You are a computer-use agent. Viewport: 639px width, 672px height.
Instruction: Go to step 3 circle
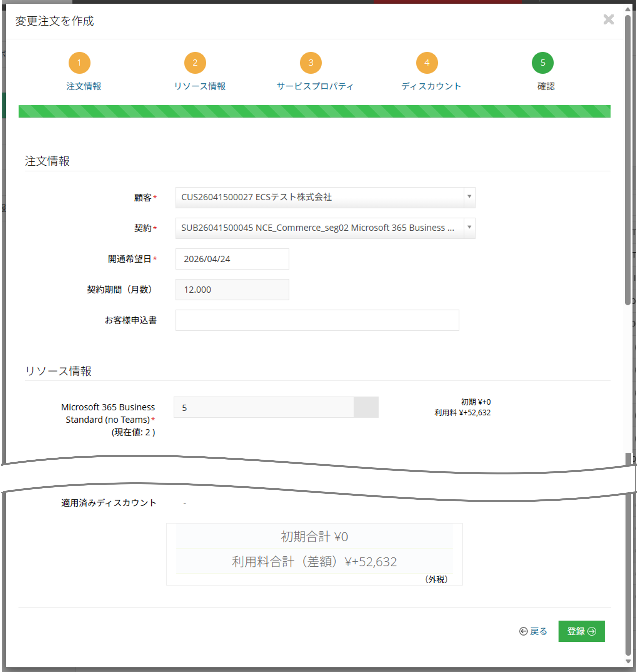(311, 63)
